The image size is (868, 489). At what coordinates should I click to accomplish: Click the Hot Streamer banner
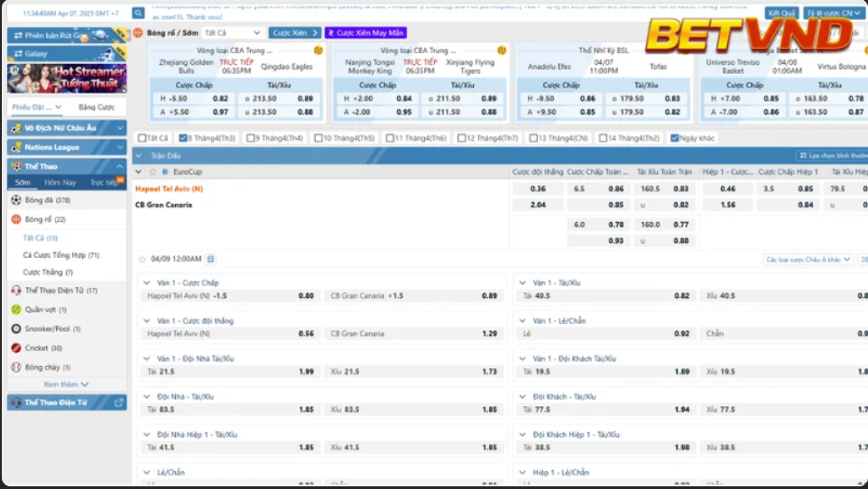click(x=67, y=78)
